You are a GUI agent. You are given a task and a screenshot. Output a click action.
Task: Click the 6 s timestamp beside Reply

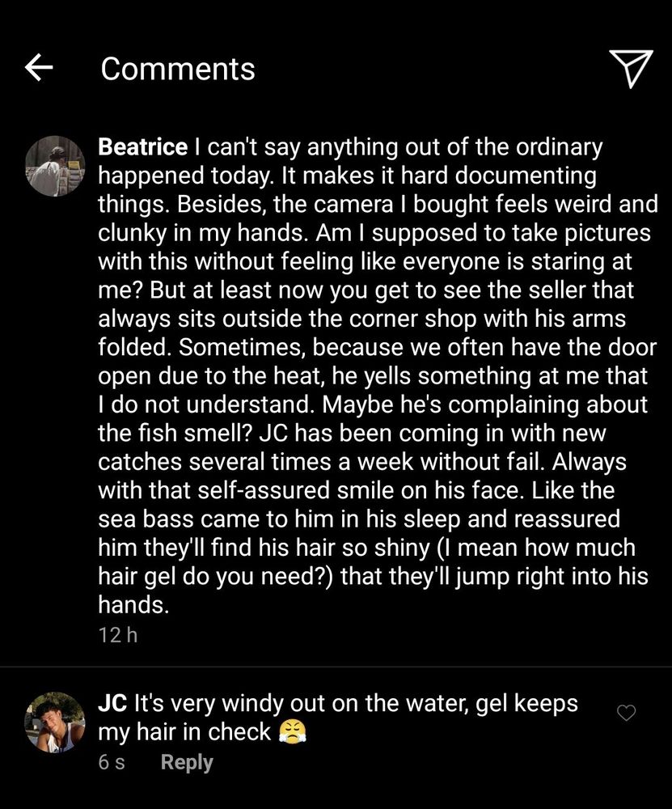click(x=112, y=762)
